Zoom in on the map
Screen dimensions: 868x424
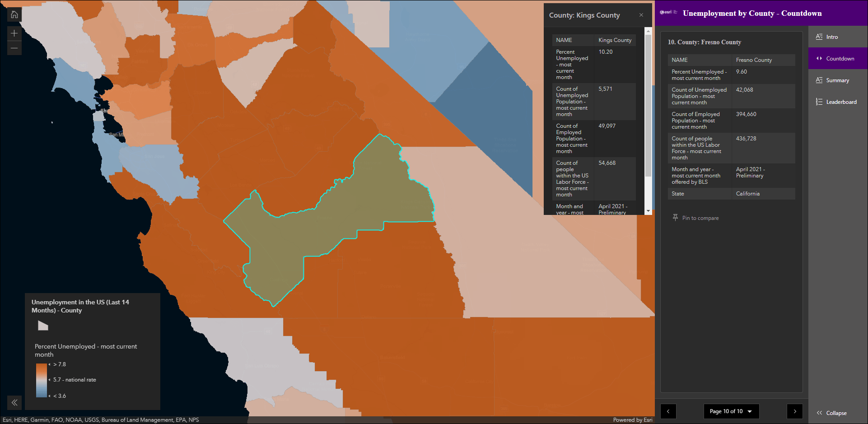pos(14,33)
